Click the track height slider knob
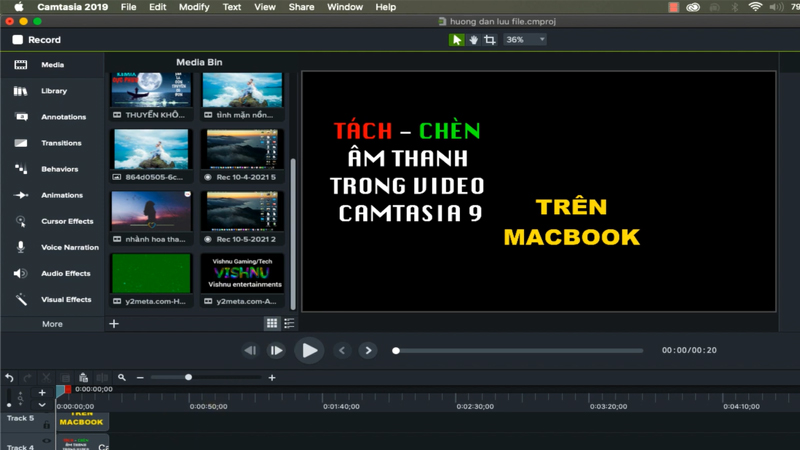 point(9,405)
